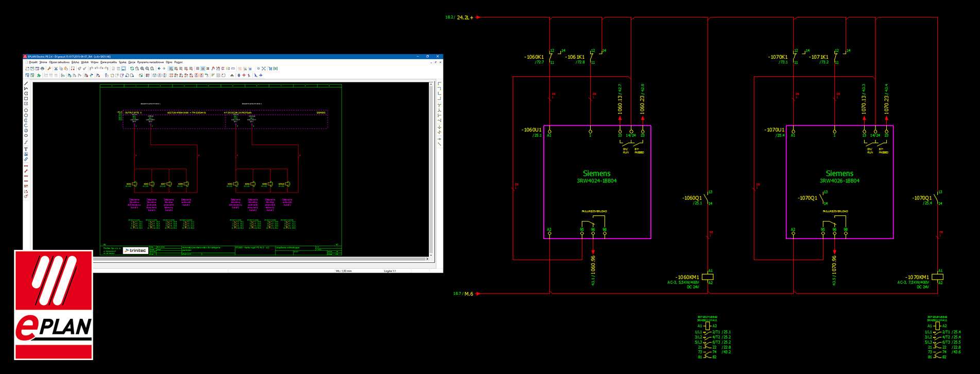Click the Zoom out magnifier icon
This screenshot has height=374, width=980.
pyautogui.click(x=147, y=69)
